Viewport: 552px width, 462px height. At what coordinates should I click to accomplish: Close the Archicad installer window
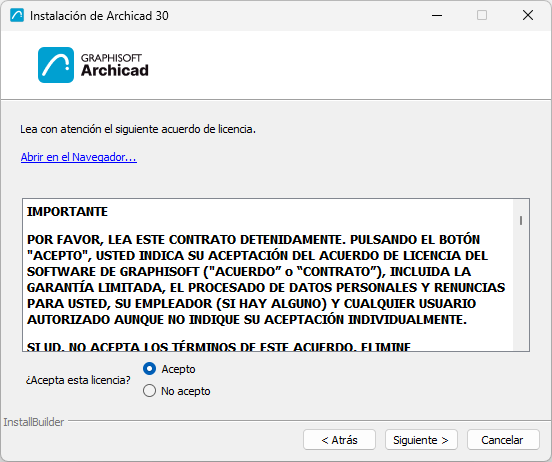pos(528,15)
